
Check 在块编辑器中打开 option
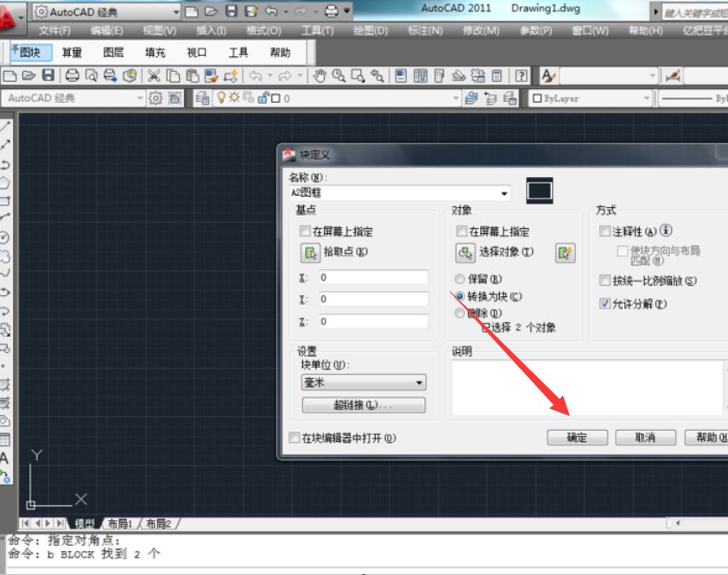[x=294, y=438]
